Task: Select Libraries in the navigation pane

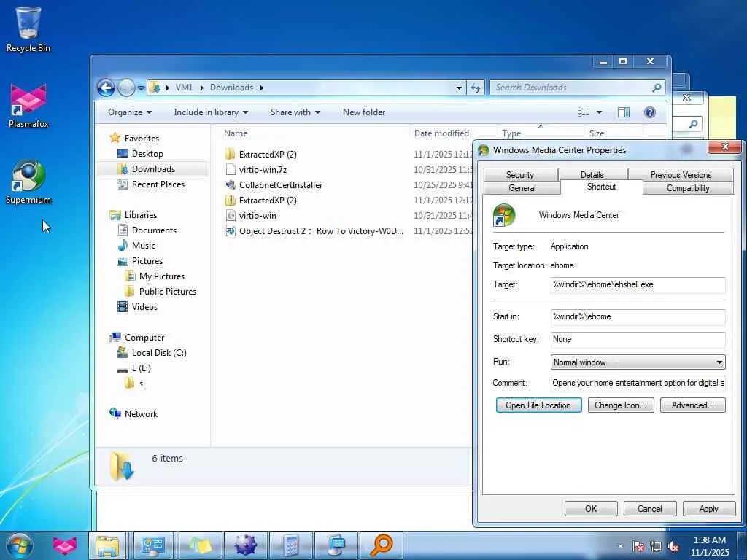Action: [x=141, y=215]
